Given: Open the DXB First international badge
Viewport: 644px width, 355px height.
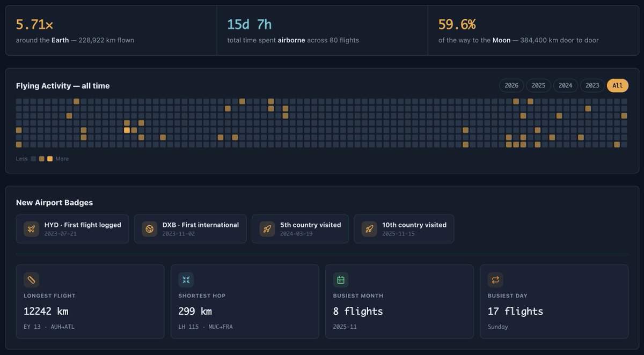Looking at the screenshot, I should tap(190, 229).
